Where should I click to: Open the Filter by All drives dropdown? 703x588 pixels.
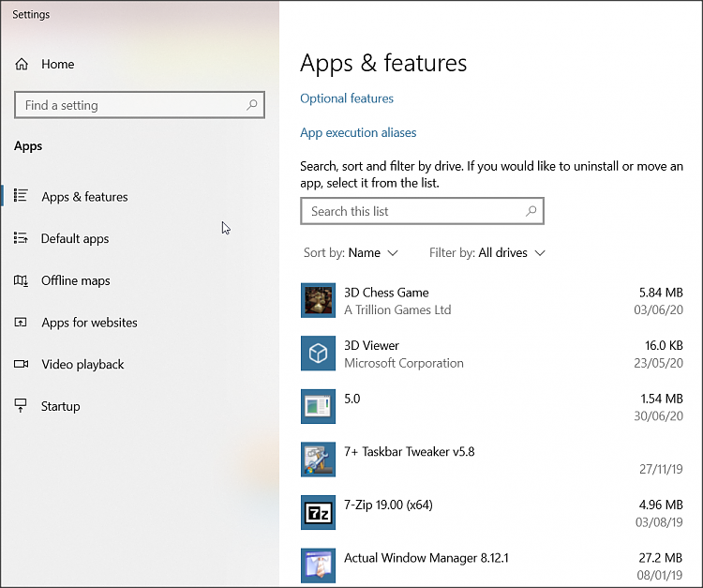click(x=487, y=253)
